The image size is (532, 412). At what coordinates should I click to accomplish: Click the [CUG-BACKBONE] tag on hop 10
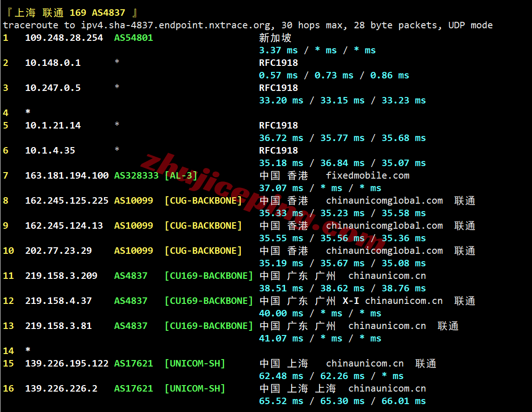[203, 251]
